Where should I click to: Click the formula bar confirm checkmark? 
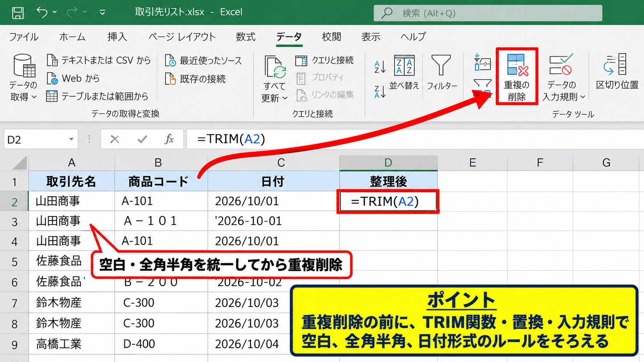[x=142, y=139]
